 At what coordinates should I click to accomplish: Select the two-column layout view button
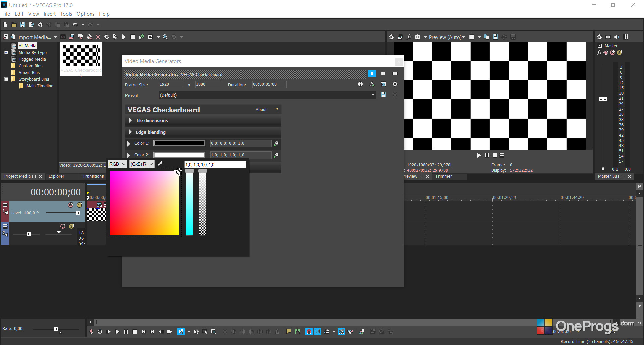383,73
